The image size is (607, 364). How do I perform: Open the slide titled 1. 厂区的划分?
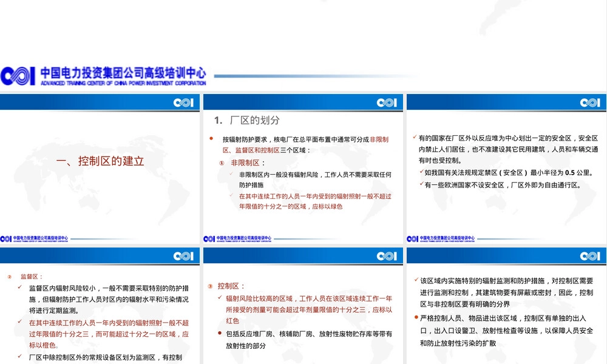[303, 169]
